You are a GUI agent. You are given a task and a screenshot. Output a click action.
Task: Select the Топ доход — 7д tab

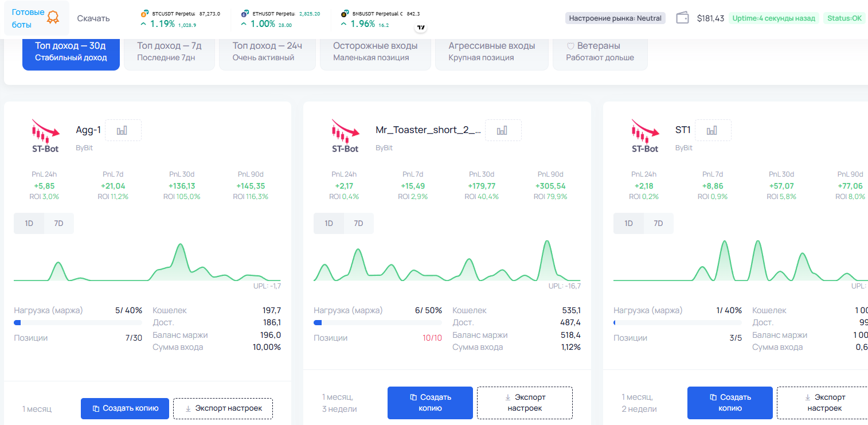[169, 51]
